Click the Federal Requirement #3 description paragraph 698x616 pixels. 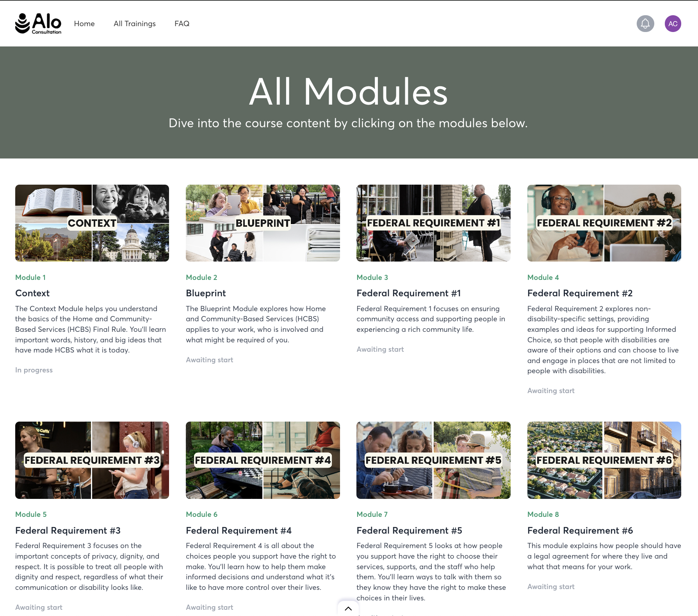[89, 566]
